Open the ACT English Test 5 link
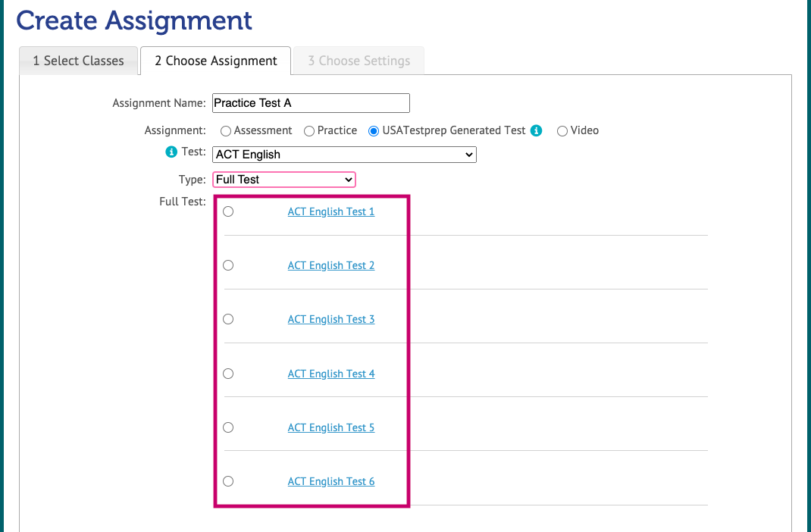Viewport: 811px width, 532px height. click(x=331, y=427)
